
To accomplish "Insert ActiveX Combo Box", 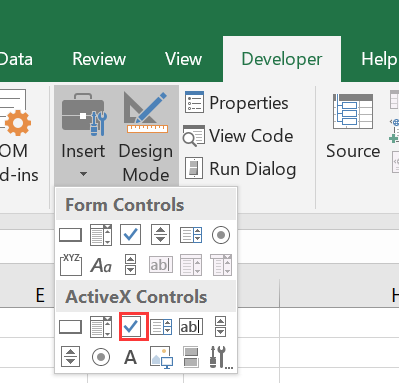I will point(101,327).
